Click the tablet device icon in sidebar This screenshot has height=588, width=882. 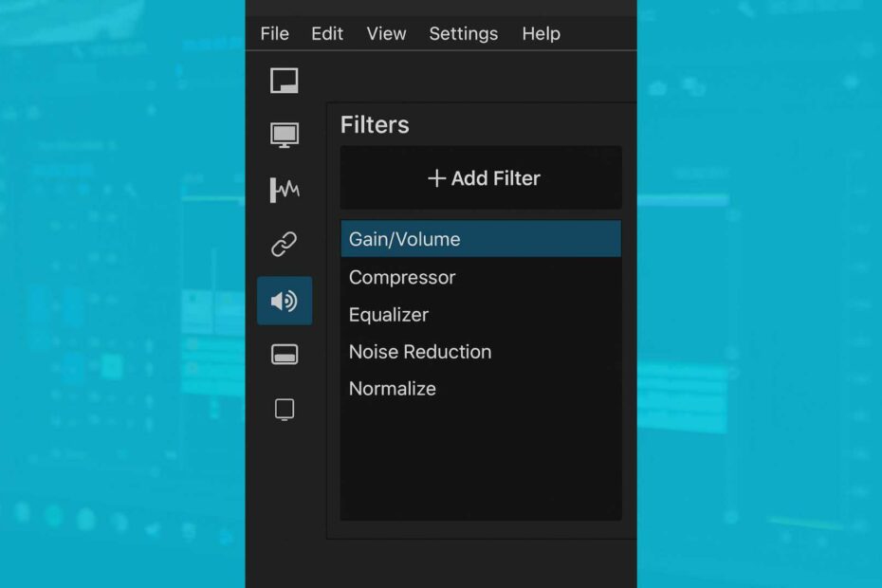(x=285, y=409)
